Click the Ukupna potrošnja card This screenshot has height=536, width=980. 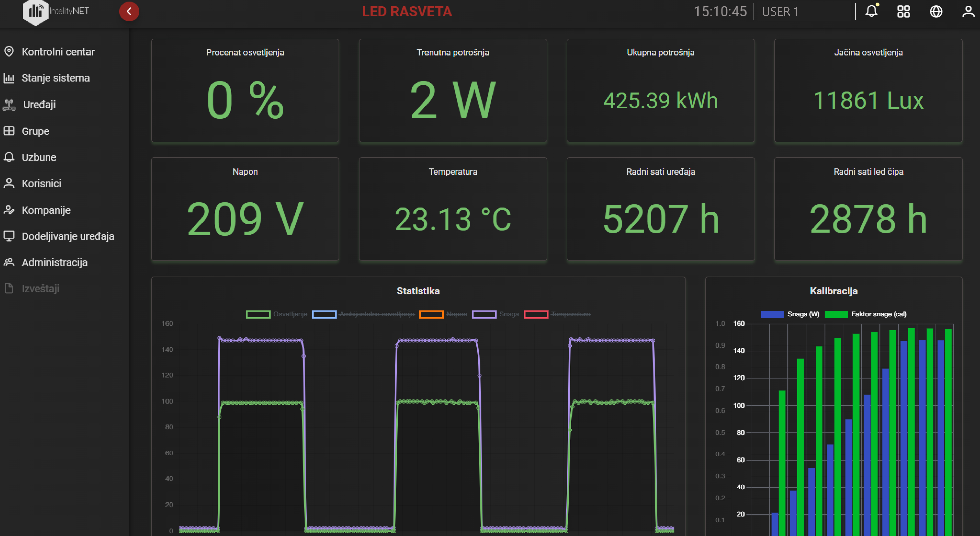(660, 90)
